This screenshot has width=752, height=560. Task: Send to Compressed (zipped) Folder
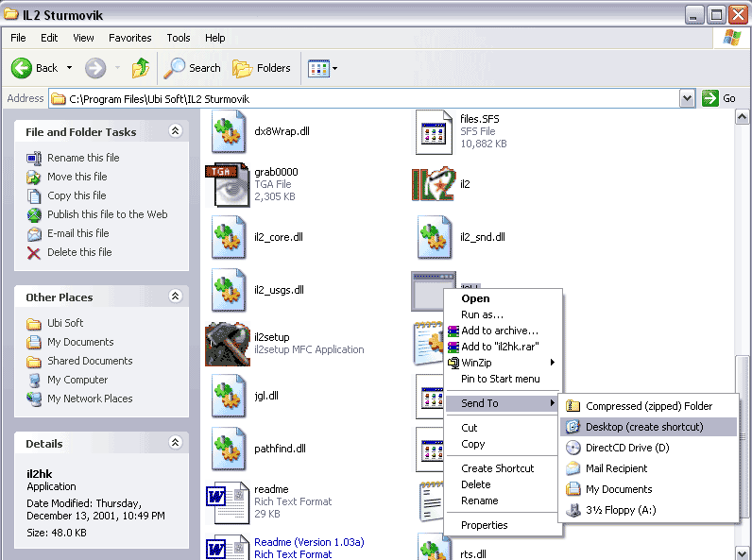pos(648,406)
